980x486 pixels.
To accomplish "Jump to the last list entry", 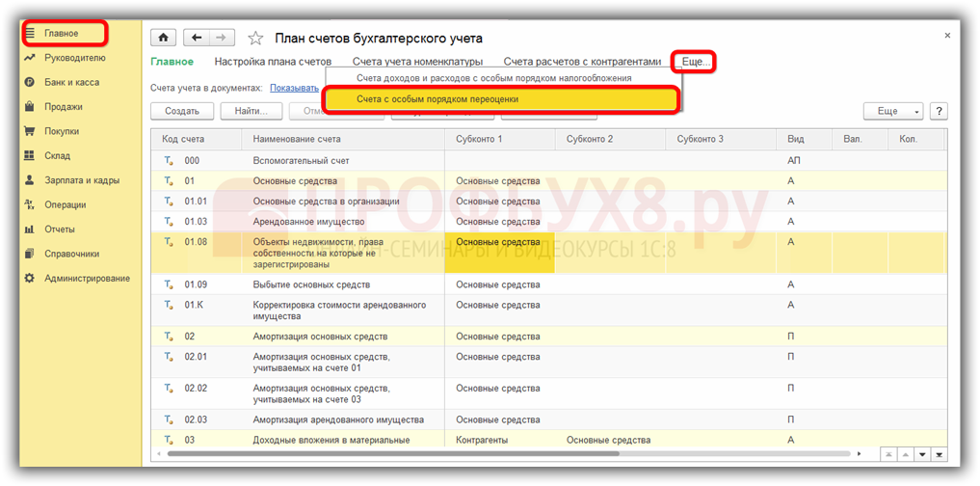I will point(940,453).
